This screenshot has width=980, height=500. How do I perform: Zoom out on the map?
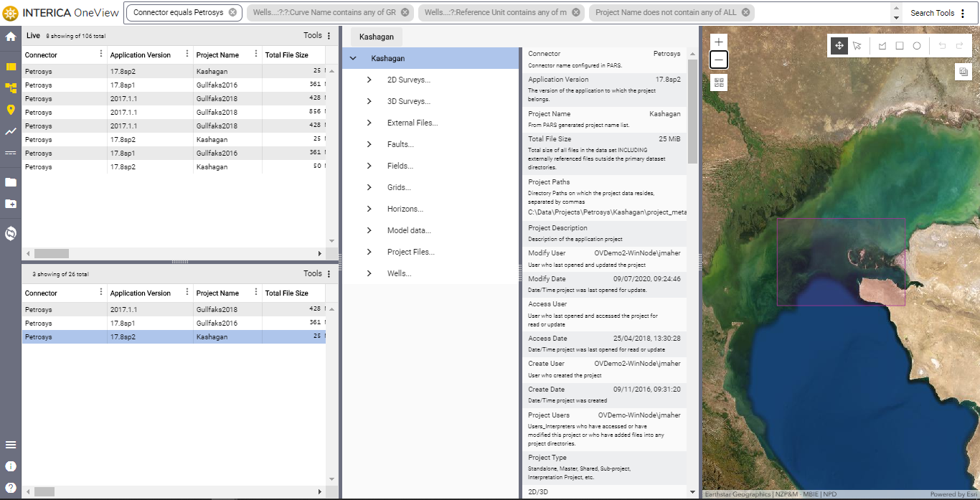719,60
